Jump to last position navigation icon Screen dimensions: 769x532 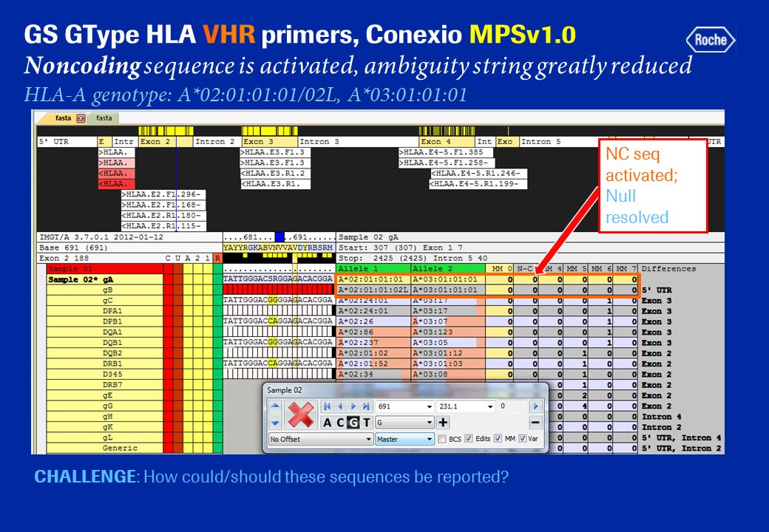click(366, 406)
